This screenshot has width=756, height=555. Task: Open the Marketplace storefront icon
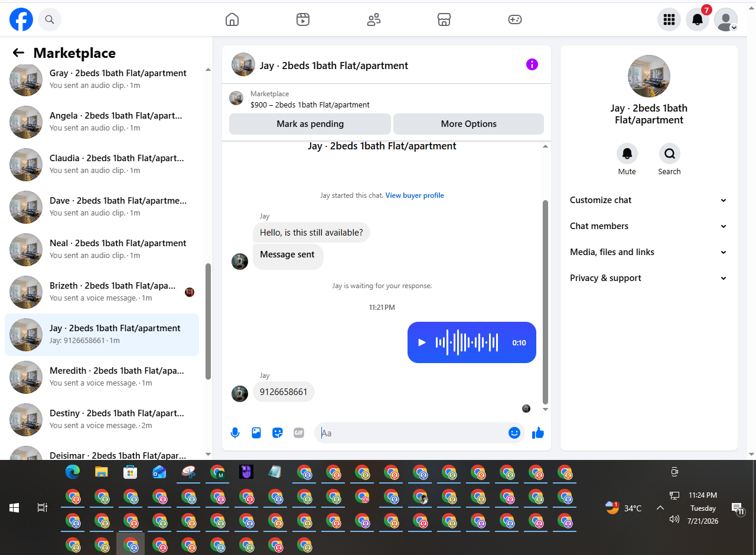coord(444,19)
